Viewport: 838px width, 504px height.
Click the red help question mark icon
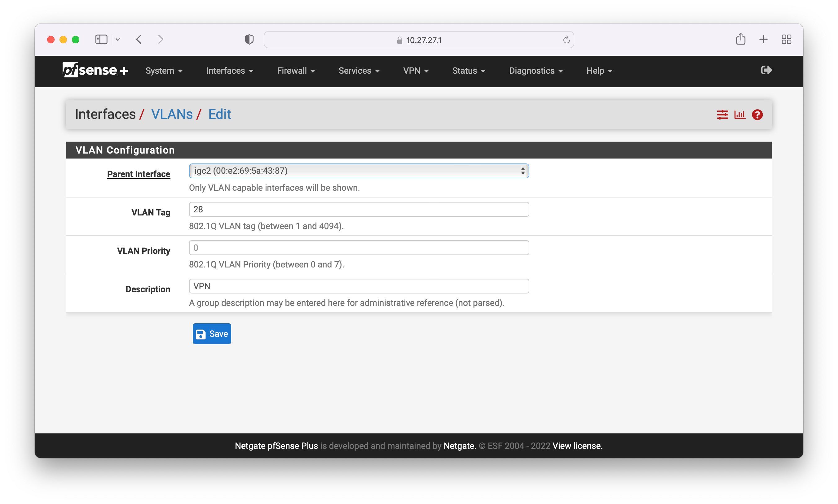click(757, 115)
